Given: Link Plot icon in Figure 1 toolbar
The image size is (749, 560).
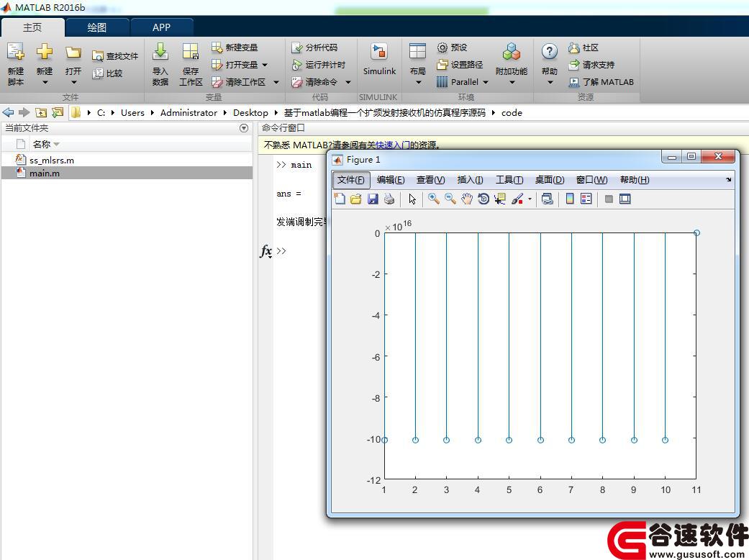Looking at the screenshot, I should (x=548, y=199).
